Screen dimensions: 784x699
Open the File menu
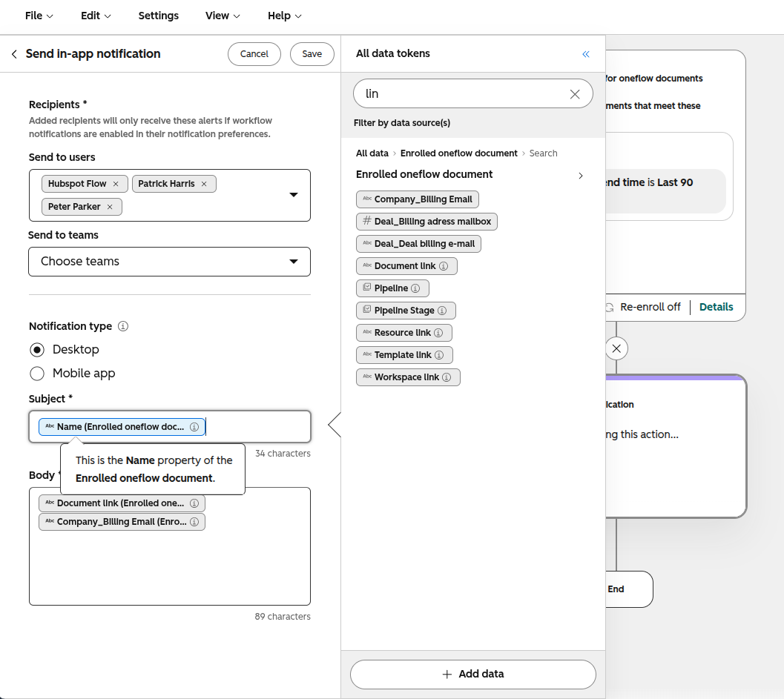[x=39, y=16]
